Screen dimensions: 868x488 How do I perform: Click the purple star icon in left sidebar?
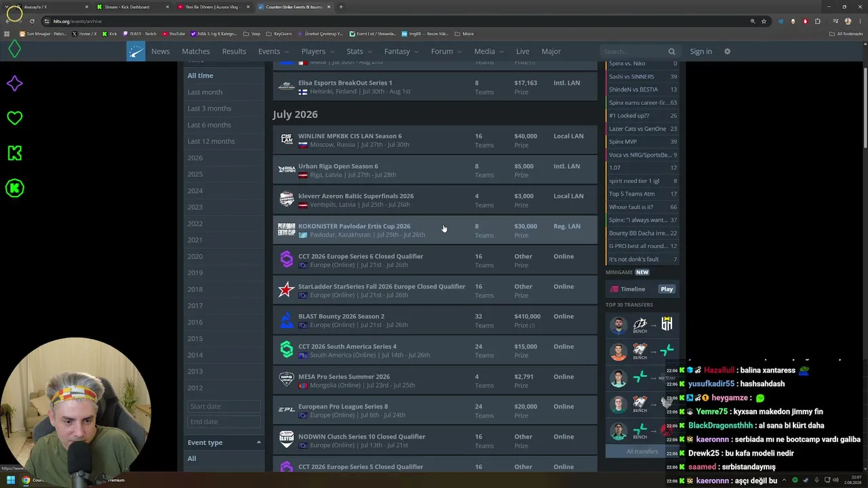[14, 83]
